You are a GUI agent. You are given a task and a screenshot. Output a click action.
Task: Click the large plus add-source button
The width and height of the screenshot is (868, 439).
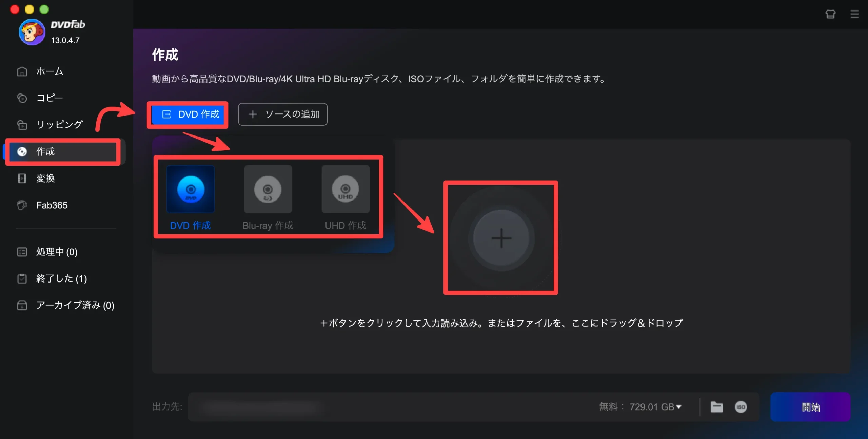[x=501, y=238]
